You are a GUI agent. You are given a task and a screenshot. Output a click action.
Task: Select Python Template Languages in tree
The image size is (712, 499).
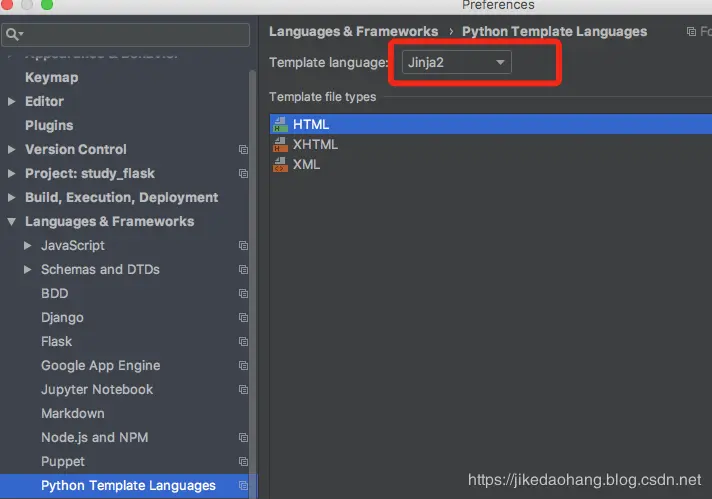[129, 486]
